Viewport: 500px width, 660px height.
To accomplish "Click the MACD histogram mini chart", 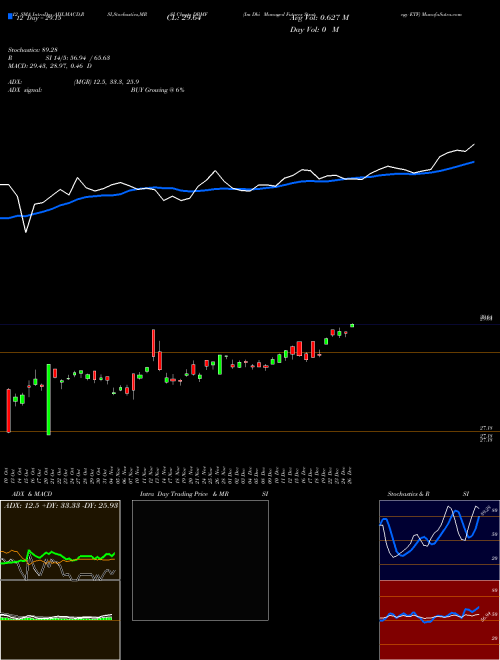I will (60, 620).
